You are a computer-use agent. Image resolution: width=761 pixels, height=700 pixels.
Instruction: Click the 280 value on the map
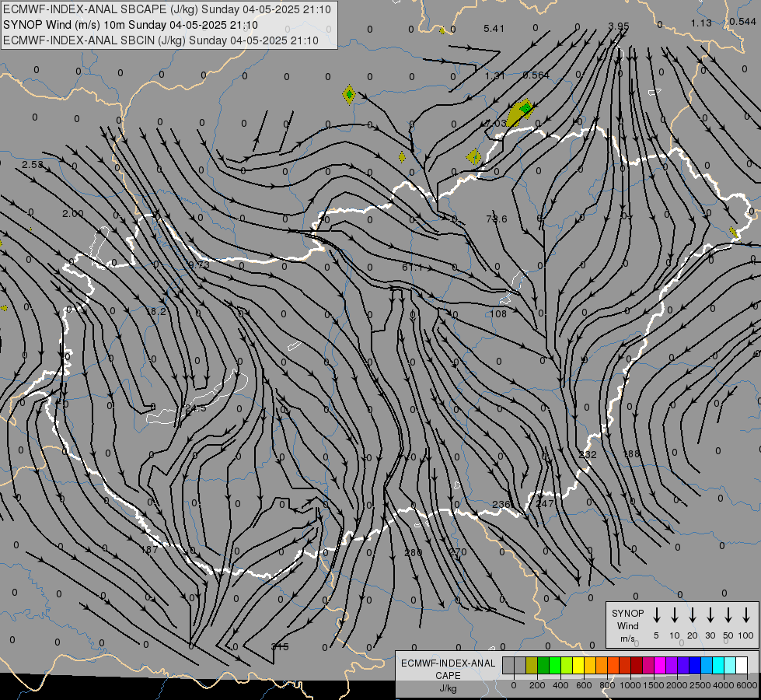pos(414,552)
